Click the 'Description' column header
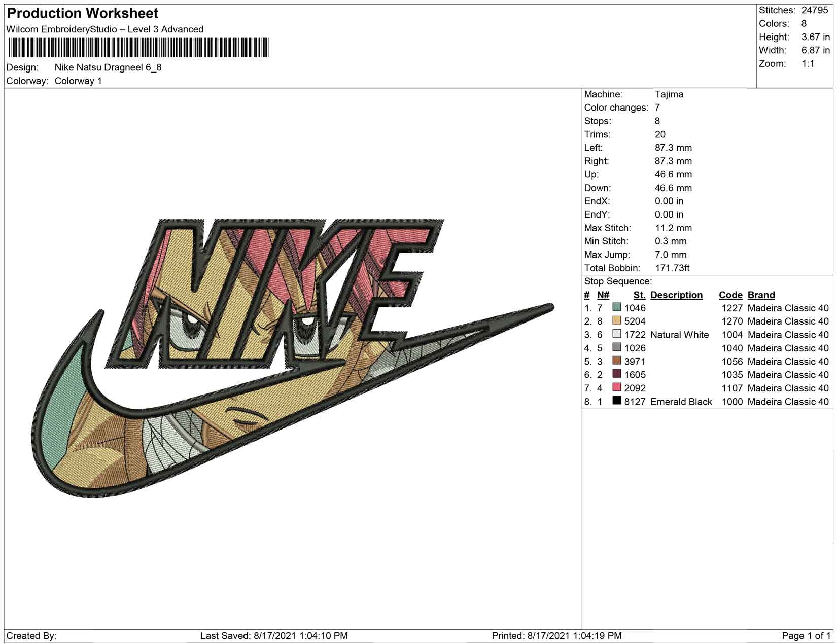Viewport: 837px width, 644px height. click(x=677, y=295)
